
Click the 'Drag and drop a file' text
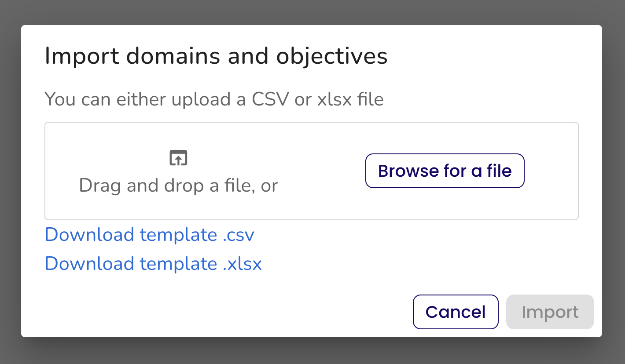[x=178, y=185]
